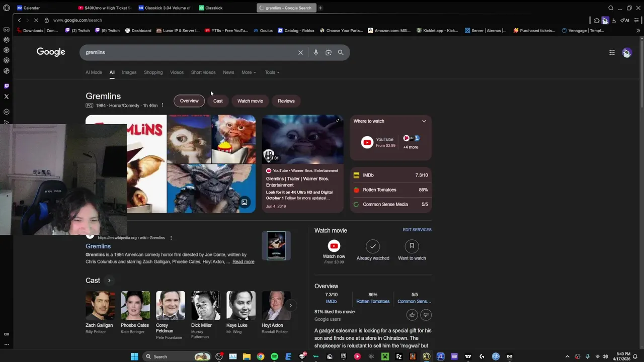Show next cast members with arrow
644x362 pixels.
(290, 305)
